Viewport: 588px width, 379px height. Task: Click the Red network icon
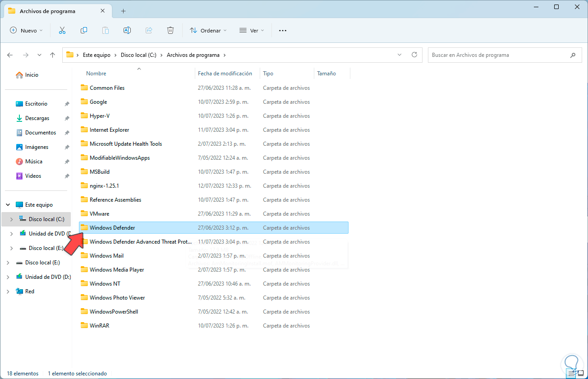[19, 291]
